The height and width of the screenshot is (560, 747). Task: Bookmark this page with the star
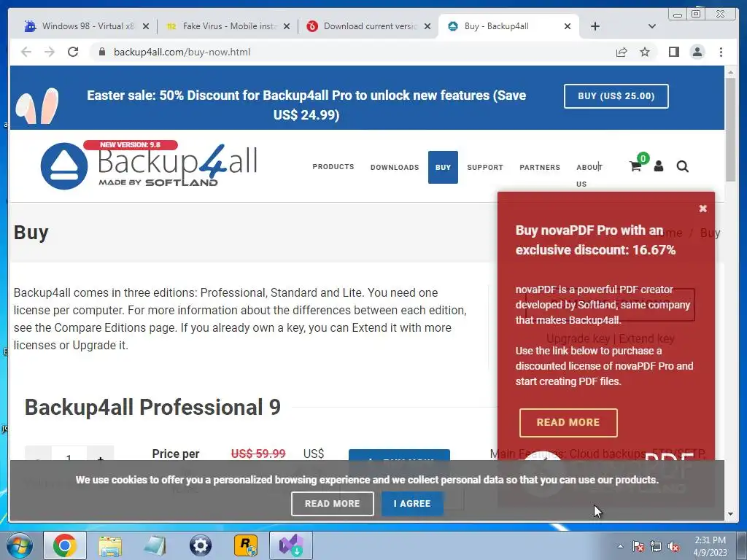pos(645,52)
